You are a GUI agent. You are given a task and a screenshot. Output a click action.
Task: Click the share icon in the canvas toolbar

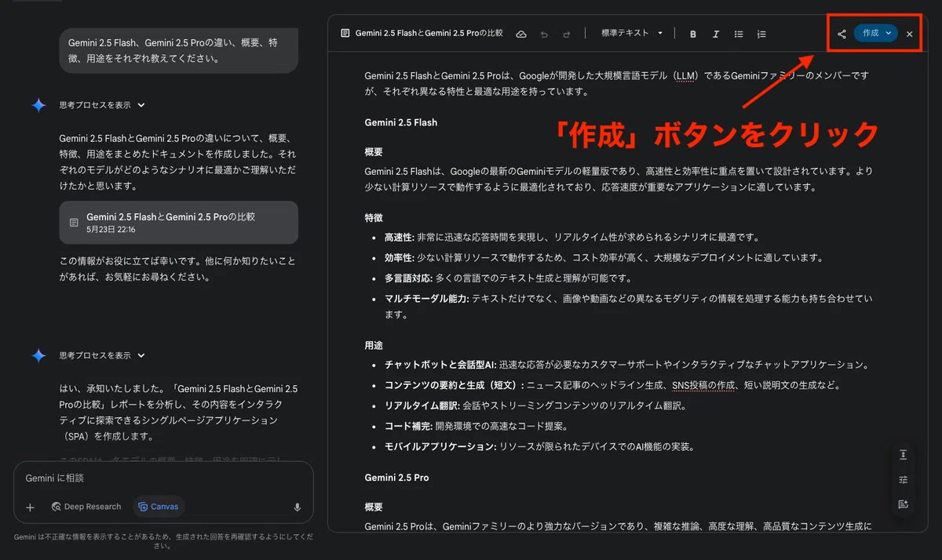pos(842,34)
